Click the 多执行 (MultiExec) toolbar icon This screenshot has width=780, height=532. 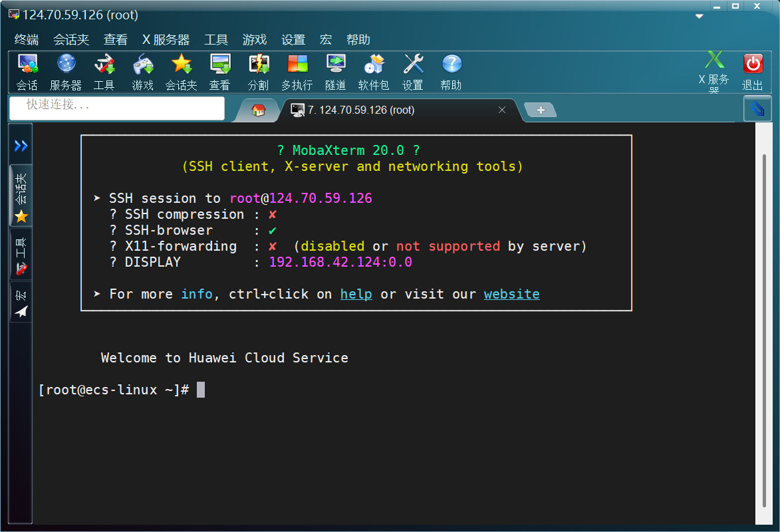tap(297, 72)
